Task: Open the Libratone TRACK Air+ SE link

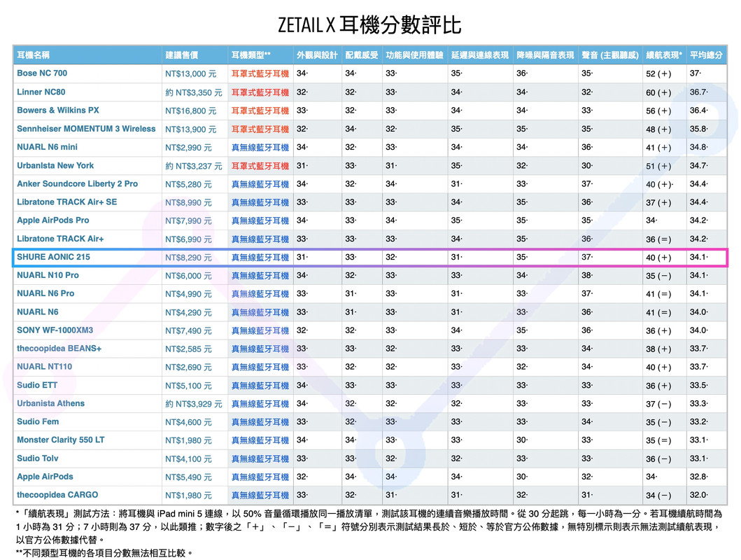Action: 66,202
